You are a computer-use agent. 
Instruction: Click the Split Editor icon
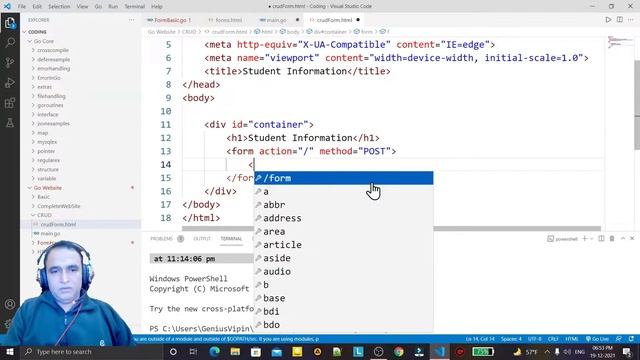pyautogui.click(x=620, y=20)
